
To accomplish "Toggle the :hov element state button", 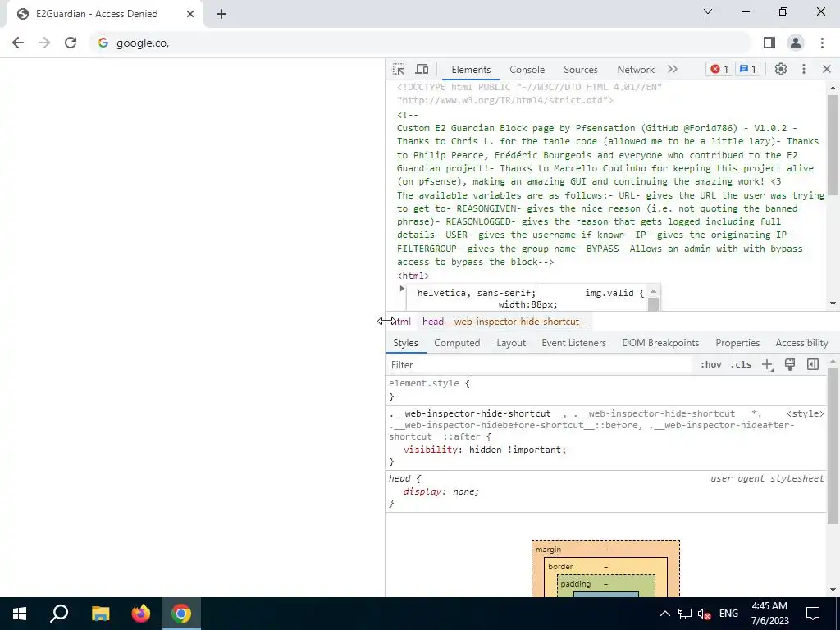I will click(x=710, y=365).
